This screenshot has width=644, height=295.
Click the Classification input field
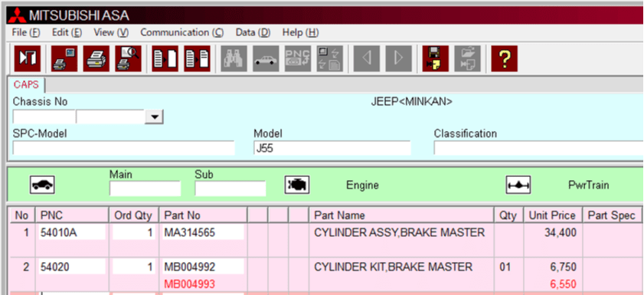(538, 148)
